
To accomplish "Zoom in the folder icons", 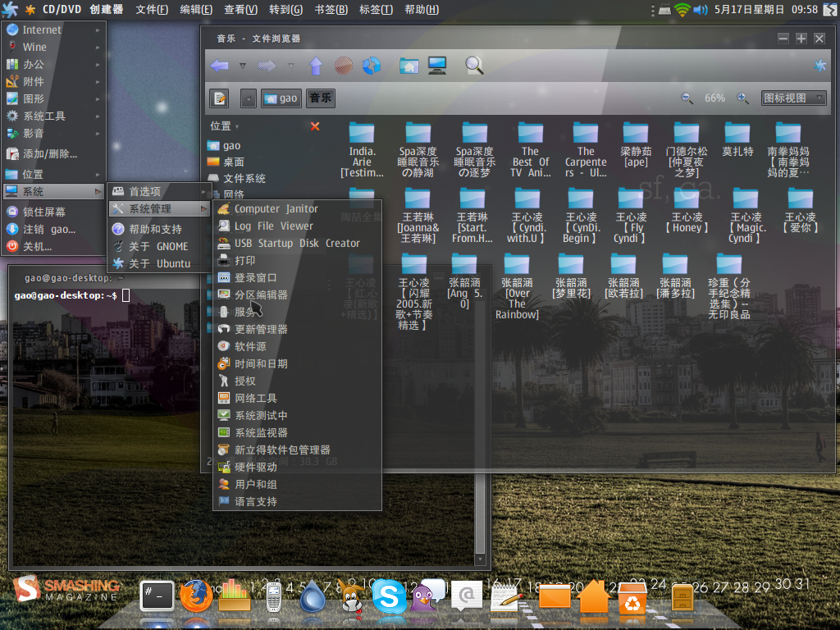I will 742,98.
